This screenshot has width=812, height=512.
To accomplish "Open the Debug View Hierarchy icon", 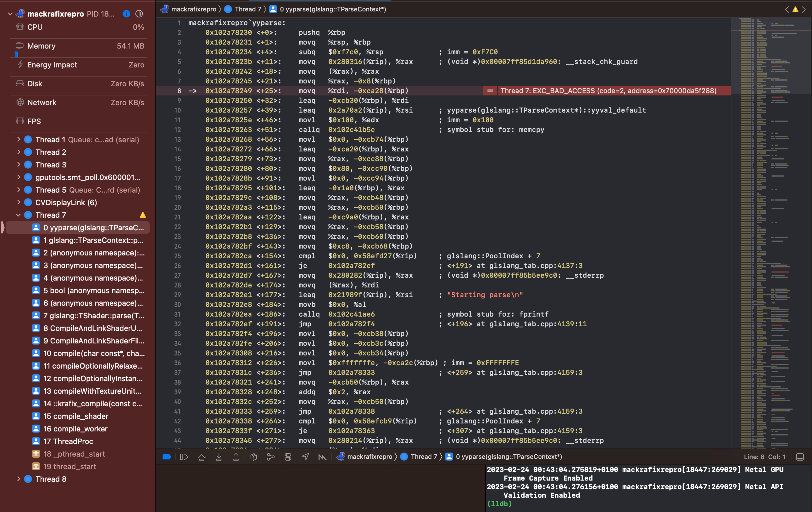I will pos(254,457).
